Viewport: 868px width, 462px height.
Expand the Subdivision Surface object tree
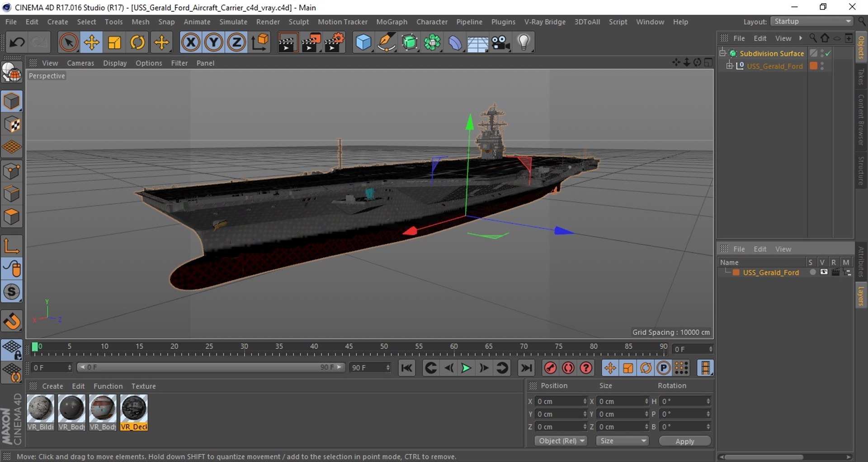(722, 53)
